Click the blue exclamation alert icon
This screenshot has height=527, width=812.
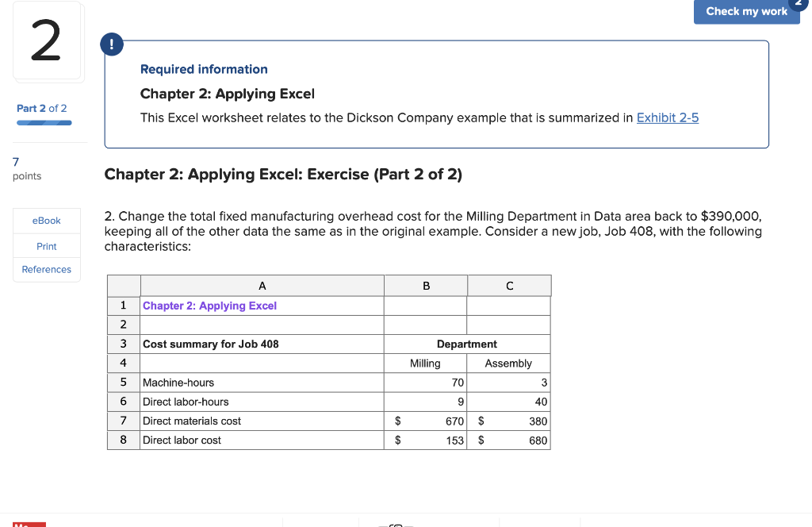pyautogui.click(x=112, y=44)
